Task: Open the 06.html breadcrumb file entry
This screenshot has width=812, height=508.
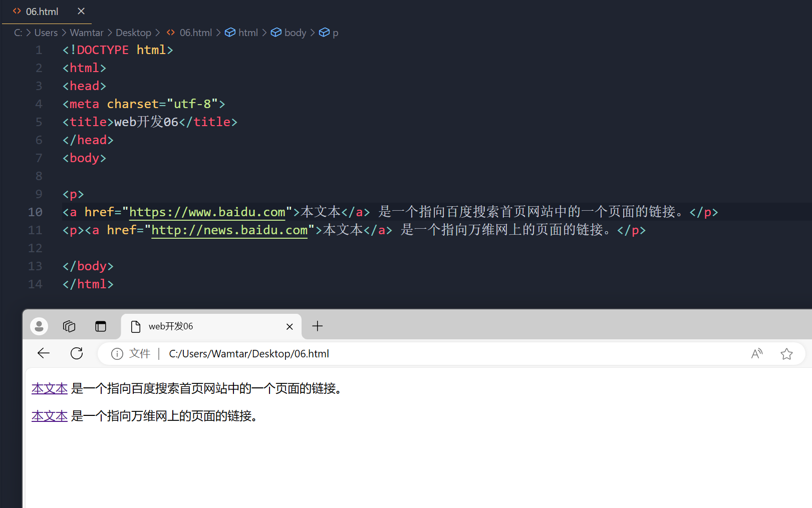Action: pos(190,33)
